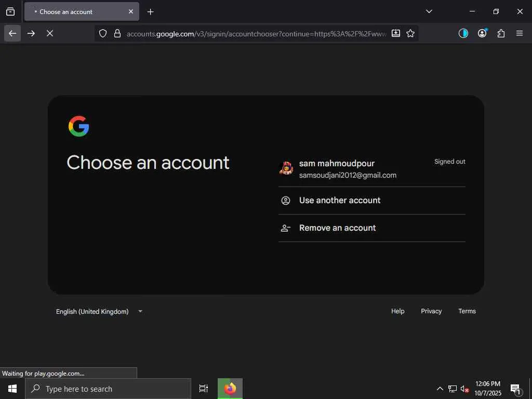Open the dark mode extension icon
Screen dimensions: 532x399
463,33
